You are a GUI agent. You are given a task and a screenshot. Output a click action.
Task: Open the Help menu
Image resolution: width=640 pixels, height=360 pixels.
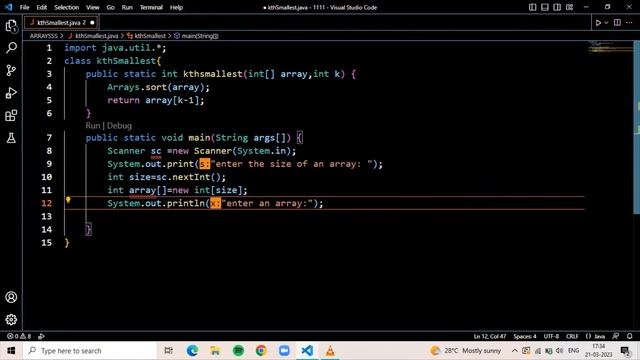176,7
